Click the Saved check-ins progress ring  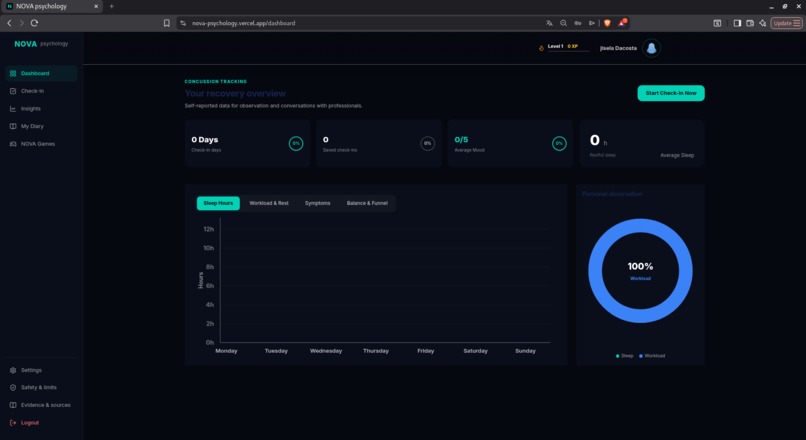point(428,143)
